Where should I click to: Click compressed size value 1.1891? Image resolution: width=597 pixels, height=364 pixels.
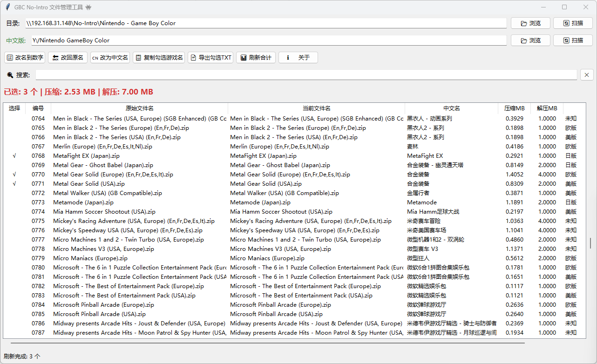click(x=515, y=202)
